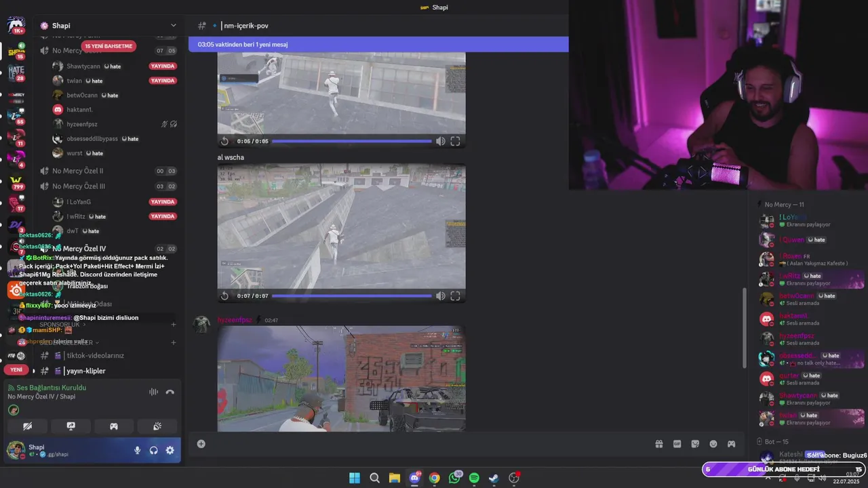Open Windows taskbar search
Viewport: 868px width, 488px height.
pos(374,478)
